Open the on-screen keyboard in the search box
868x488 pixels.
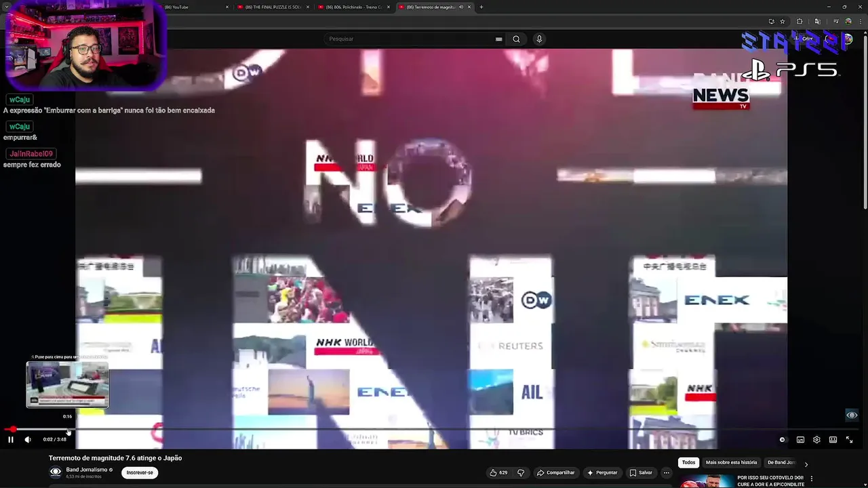(x=499, y=39)
